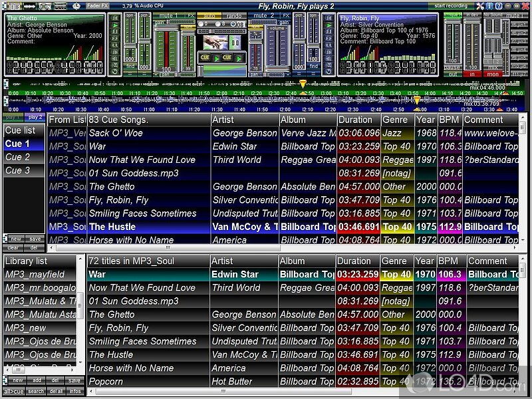
Task: Skip deck 2 to track start
Action: point(329,18)
